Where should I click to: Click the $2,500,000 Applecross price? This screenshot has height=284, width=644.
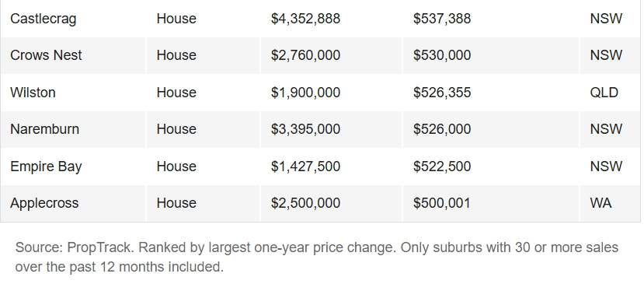coord(305,203)
